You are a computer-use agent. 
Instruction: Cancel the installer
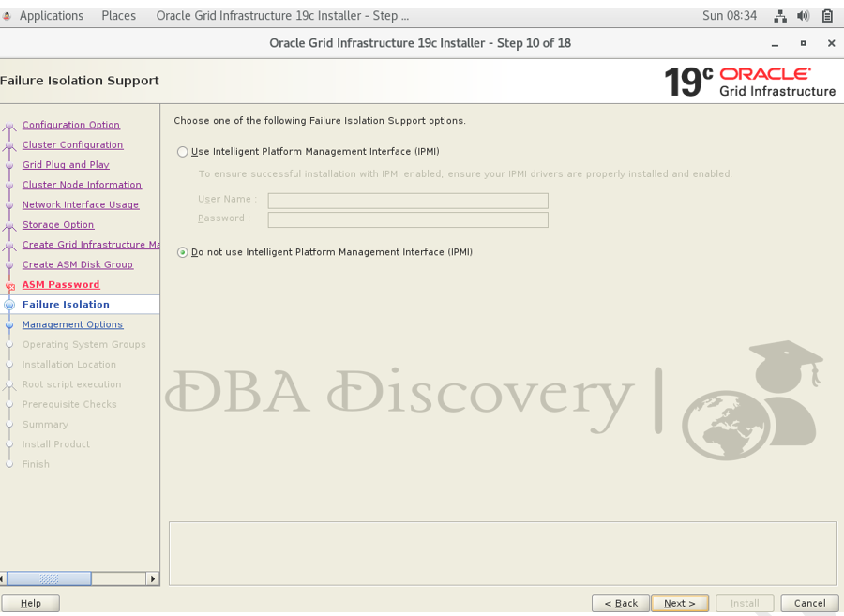[x=809, y=603]
